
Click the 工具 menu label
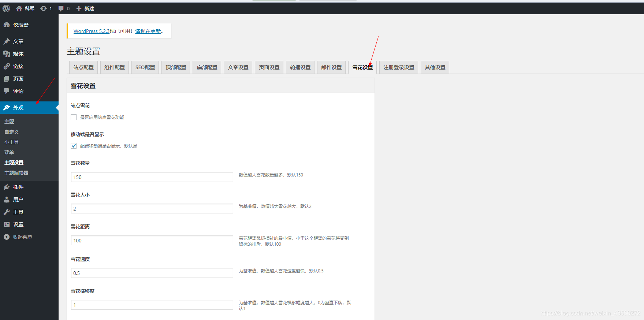(x=18, y=212)
